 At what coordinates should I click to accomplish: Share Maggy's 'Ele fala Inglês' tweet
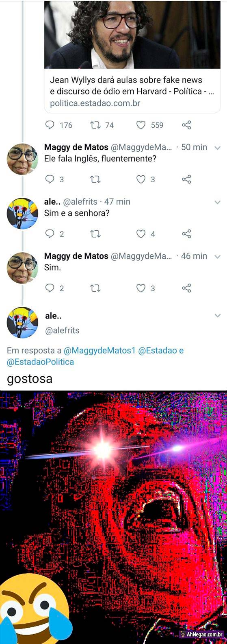186,179
